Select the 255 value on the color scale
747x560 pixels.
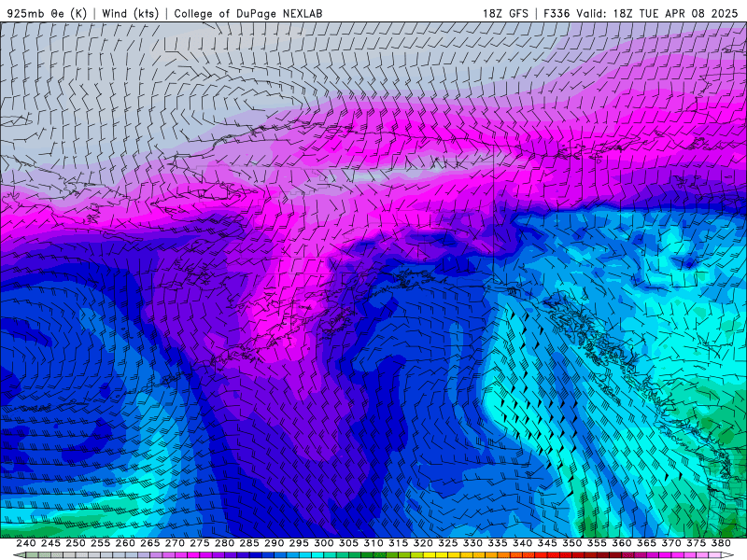(100, 543)
